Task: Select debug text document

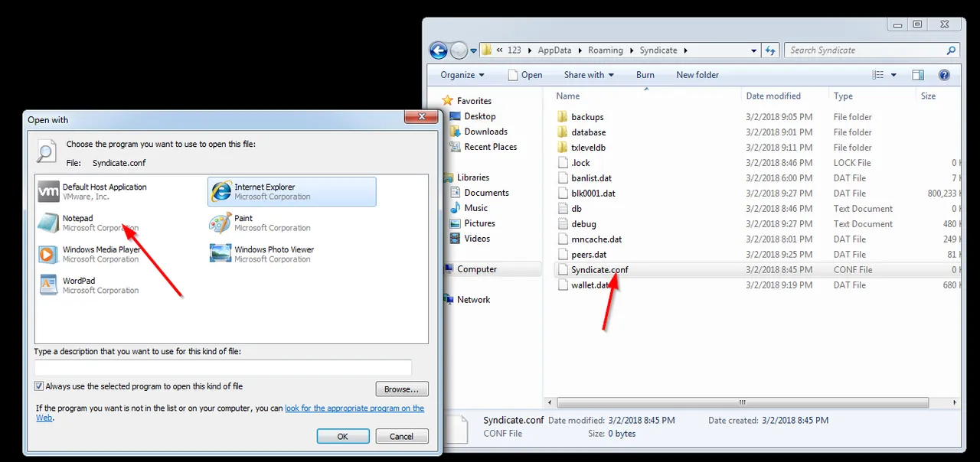Action: (583, 224)
